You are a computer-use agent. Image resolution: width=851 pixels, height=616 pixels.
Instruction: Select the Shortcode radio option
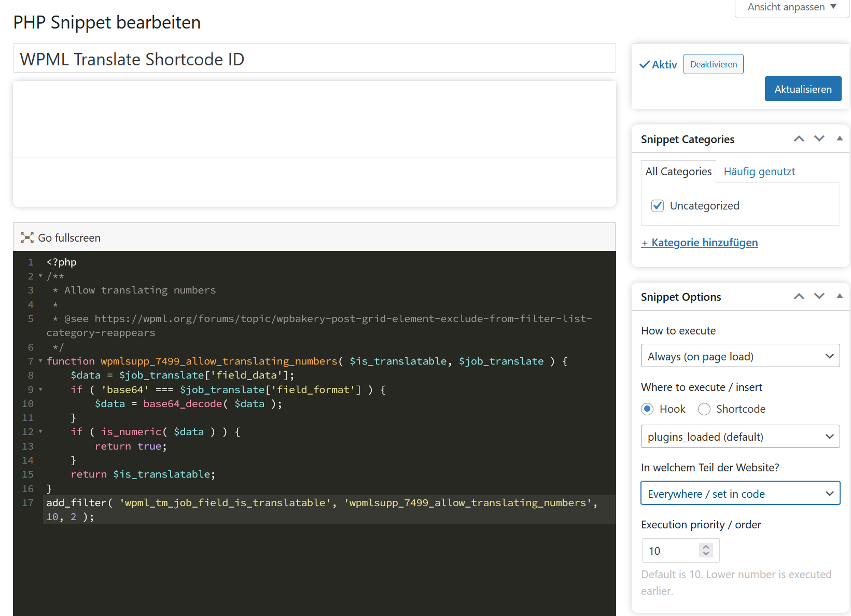tap(704, 409)
